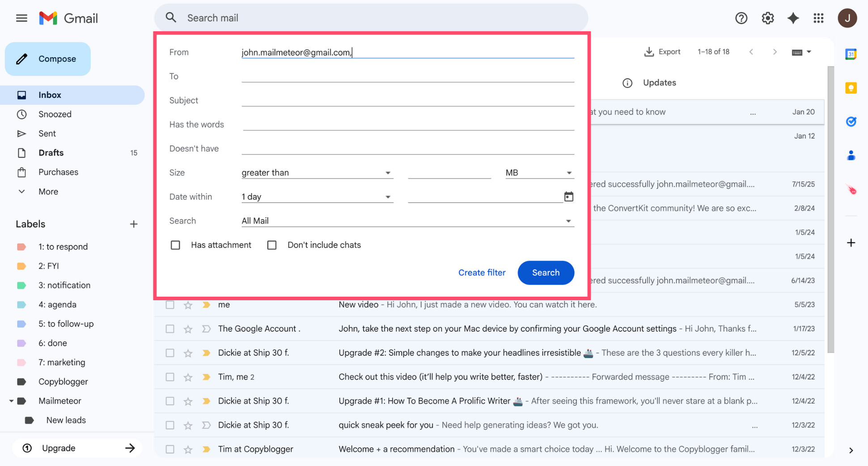Open the date picker calendar icon
Image resolution: width=868 pixels, height=466 pixels.
coord(568,196)
